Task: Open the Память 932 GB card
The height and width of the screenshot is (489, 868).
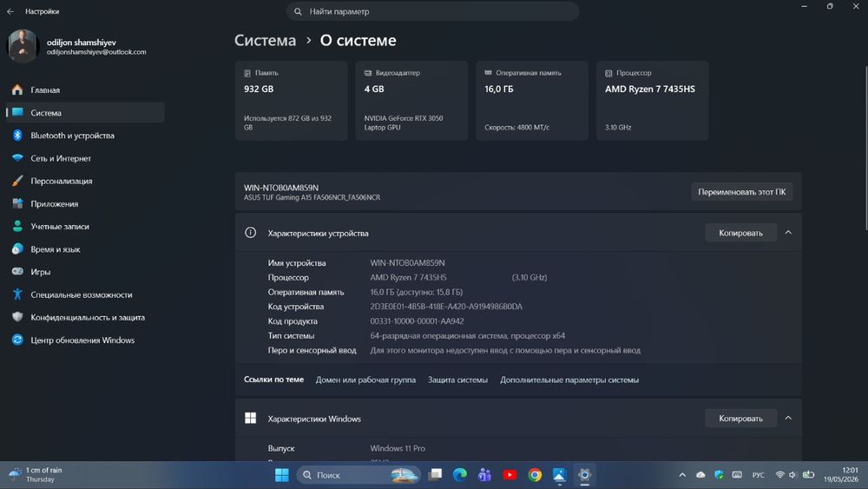Action: click(291, 101)
